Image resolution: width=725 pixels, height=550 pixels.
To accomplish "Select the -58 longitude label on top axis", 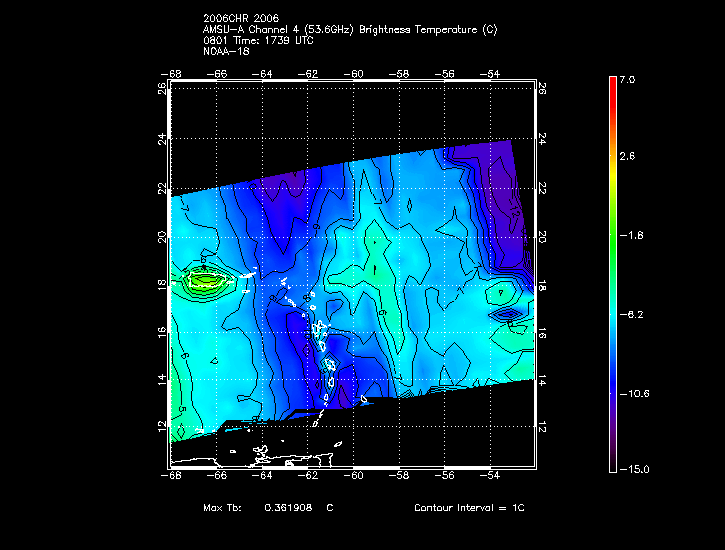I will tap(399, 74).
